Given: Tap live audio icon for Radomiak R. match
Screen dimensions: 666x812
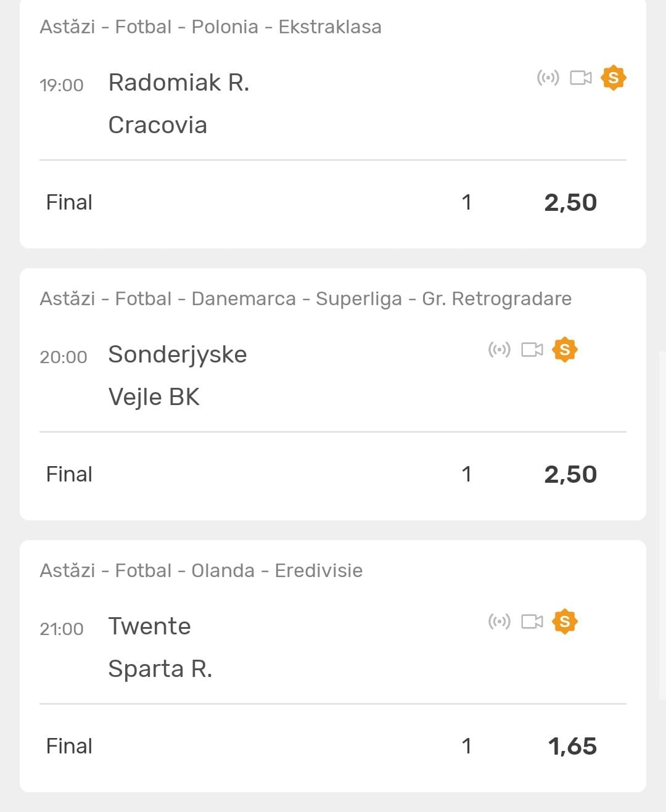Looking at the screenshot, I should tap(548, 78).
